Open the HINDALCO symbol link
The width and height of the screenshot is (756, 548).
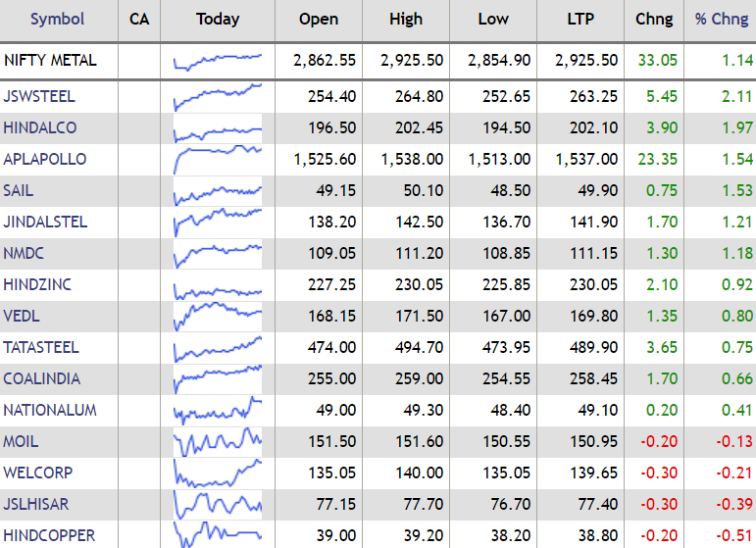pos(40,127)
